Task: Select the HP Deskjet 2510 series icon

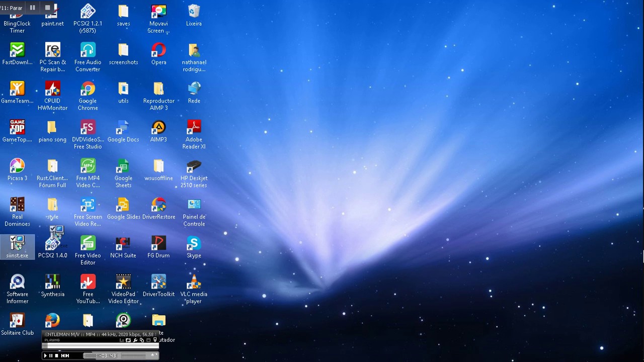Action: pyautogui.click(x=194, y=173)
